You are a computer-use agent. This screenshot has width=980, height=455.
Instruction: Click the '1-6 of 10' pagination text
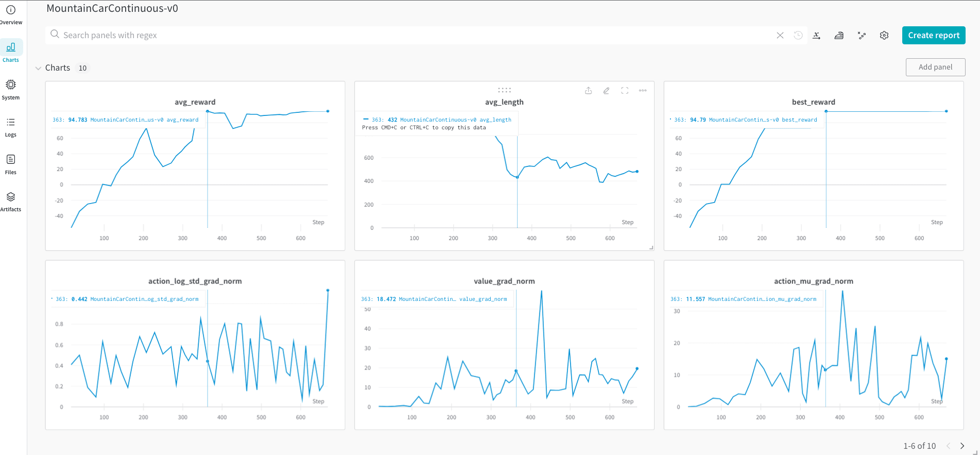[x=919, y=446]
